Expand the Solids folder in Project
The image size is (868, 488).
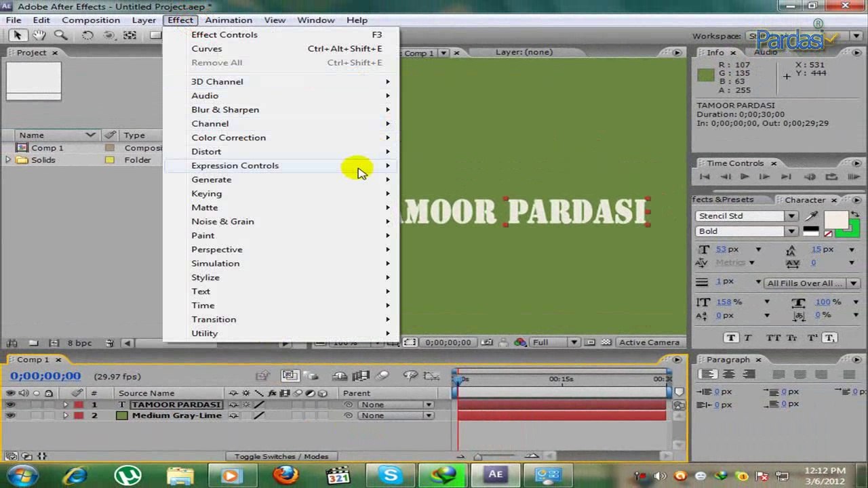tap(8, 160)
